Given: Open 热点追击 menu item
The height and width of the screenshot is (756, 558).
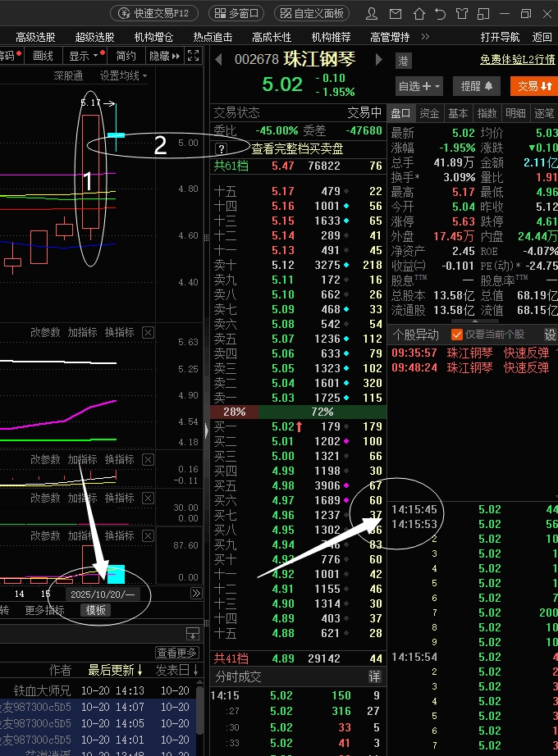Looking at the screenshot, I should coord(213,37).
